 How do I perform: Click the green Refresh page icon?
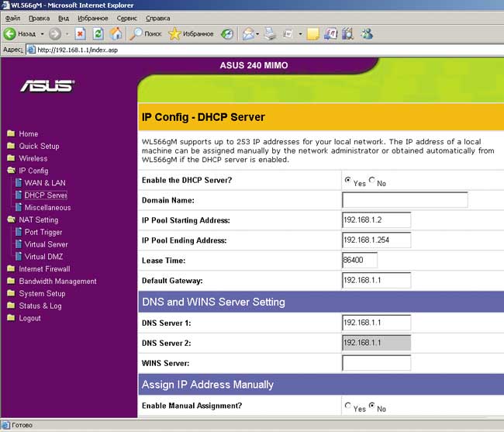click(x=98, y=34)
